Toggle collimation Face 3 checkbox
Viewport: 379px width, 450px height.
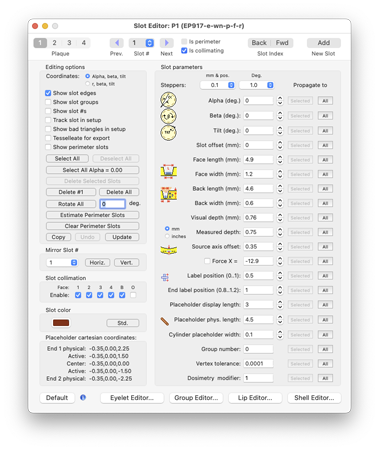[100, 295]
